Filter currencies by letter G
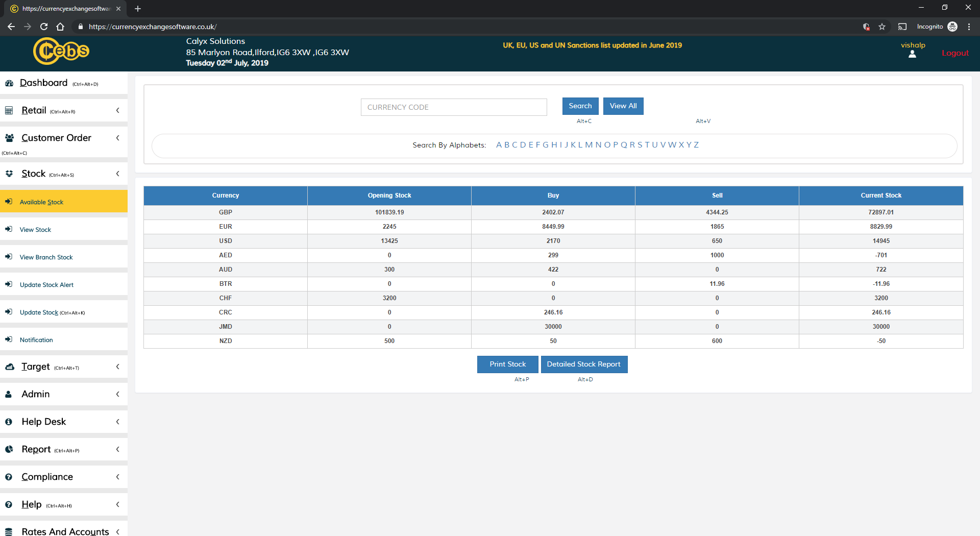The width and height of the screenshot is (980, 536). click(x=546, y=145)
